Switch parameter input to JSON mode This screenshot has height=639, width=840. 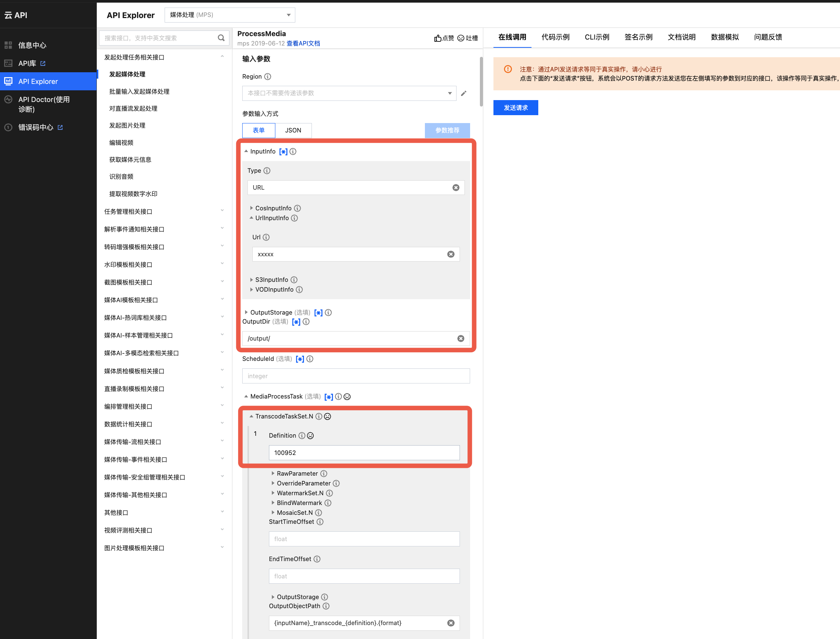pyautogui.click(x=293, y=130)
